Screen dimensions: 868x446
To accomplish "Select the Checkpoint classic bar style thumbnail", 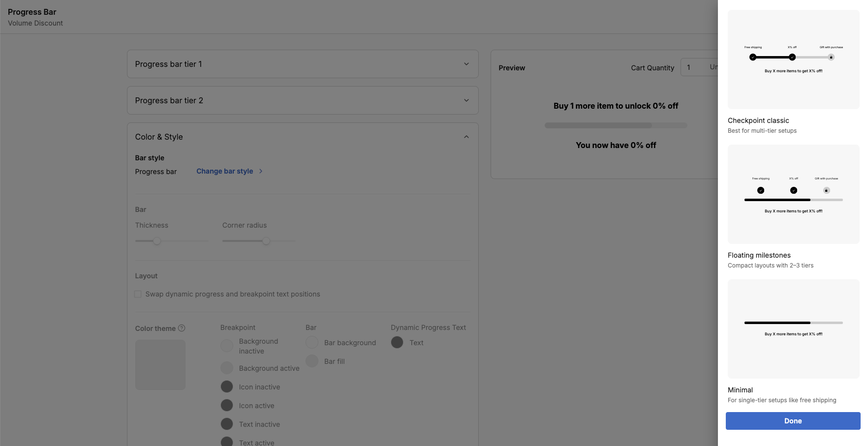I will pyautogui.click(x=793, y=59).
